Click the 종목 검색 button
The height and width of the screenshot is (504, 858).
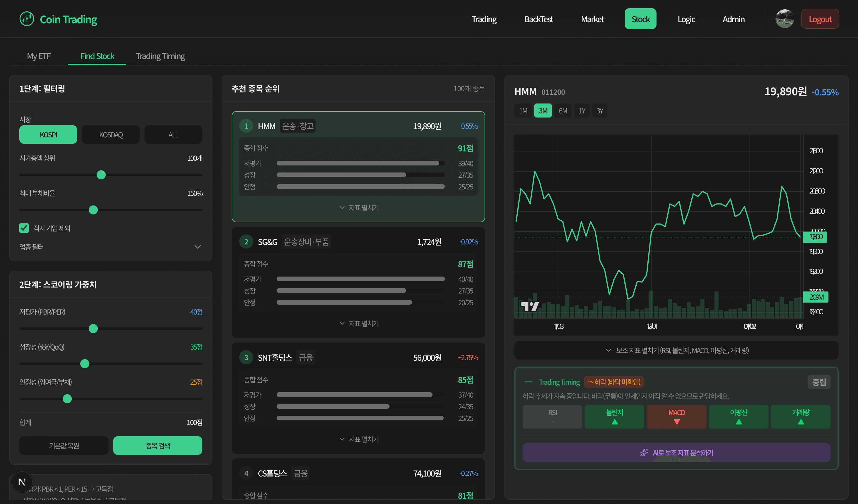[158, 446]
